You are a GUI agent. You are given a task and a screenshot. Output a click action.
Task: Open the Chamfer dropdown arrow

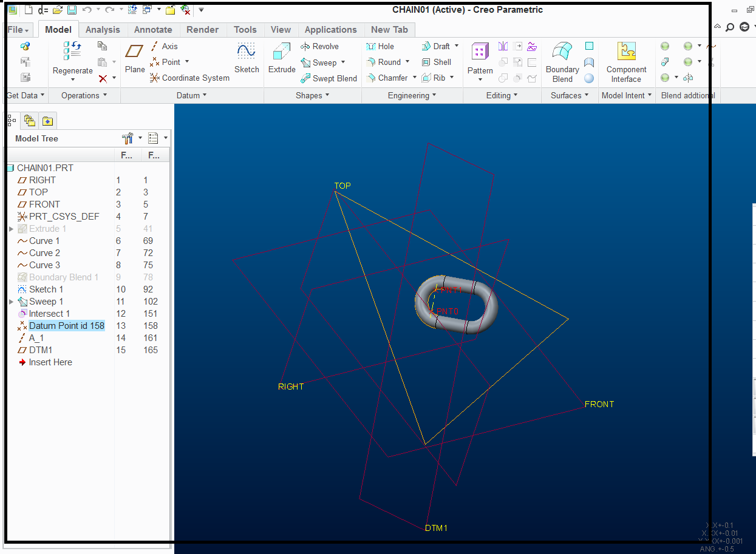[415, 78]
